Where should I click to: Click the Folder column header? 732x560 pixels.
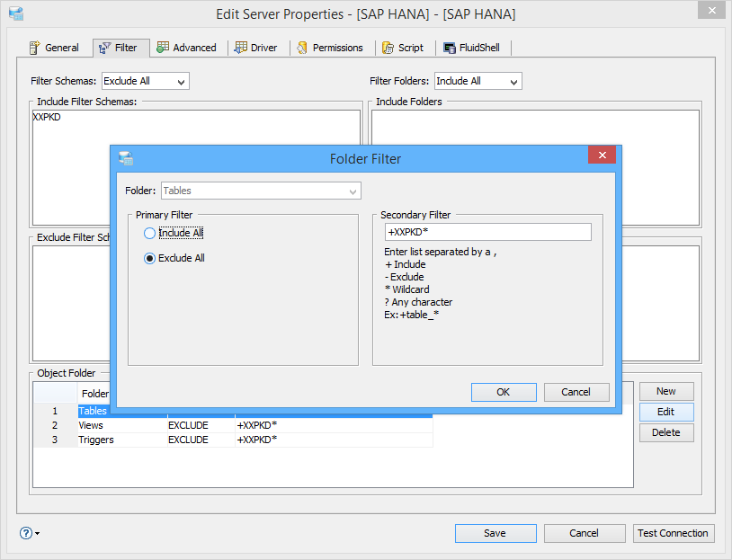point(95,394)
